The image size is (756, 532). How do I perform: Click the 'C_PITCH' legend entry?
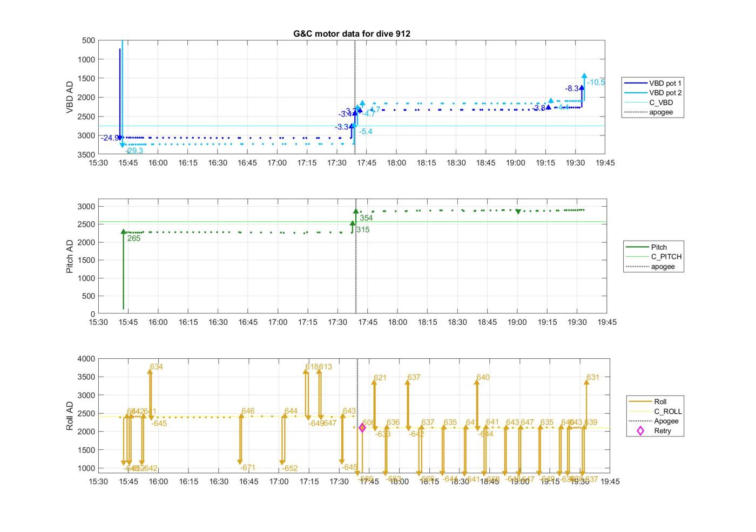click(653, 257)
